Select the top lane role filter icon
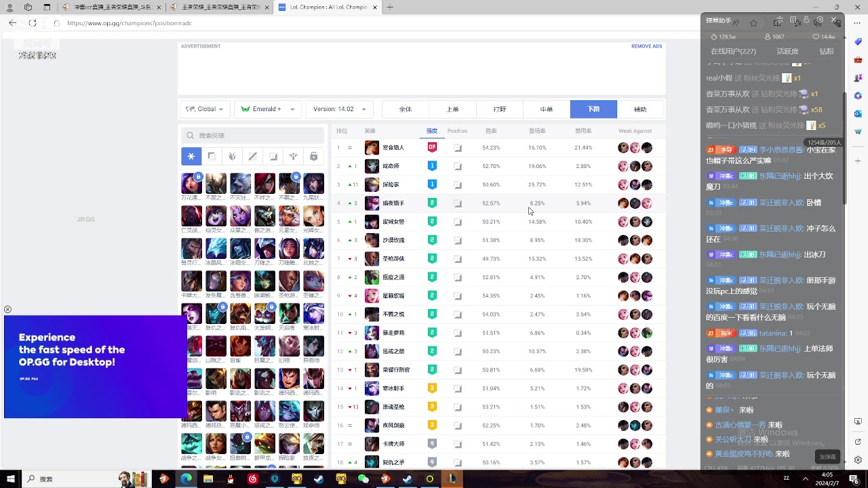868x488 pixels. (x=212, y=157)
